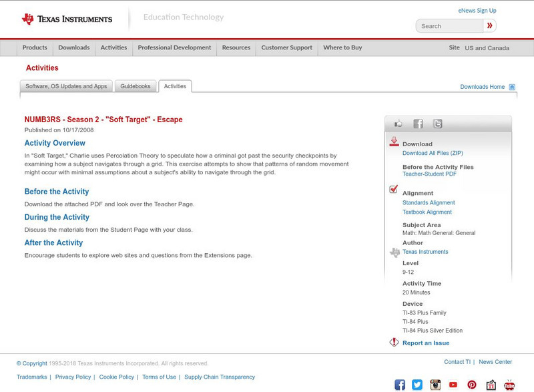The width and height of the screenshot is (534, 392).
Task: Open the Professional Development menu
Action: coord(174,47)
